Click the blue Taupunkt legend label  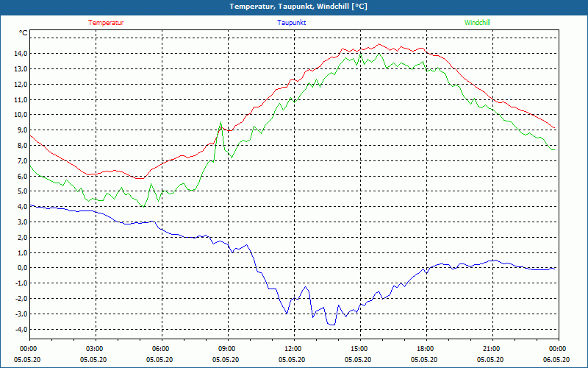pos(291,23)
